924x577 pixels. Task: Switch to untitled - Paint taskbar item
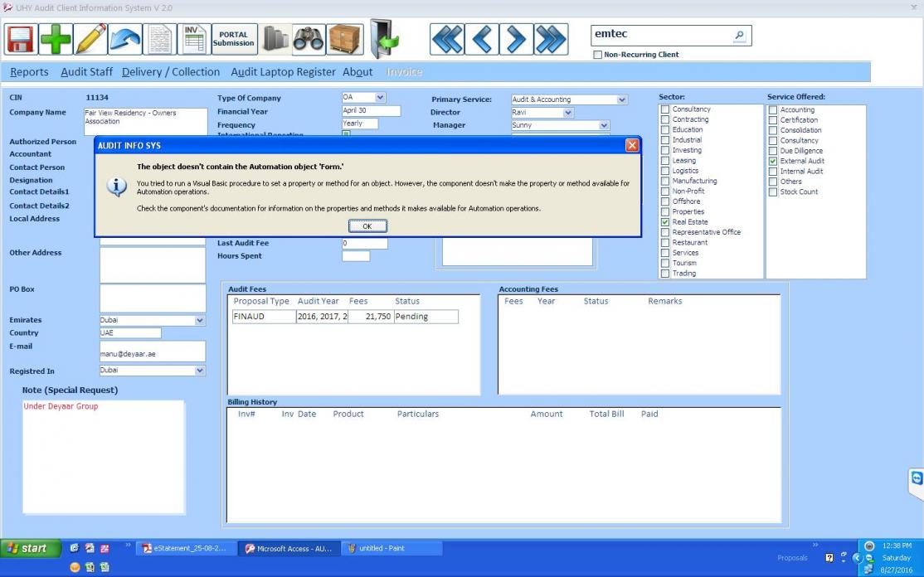click(391, 548)
